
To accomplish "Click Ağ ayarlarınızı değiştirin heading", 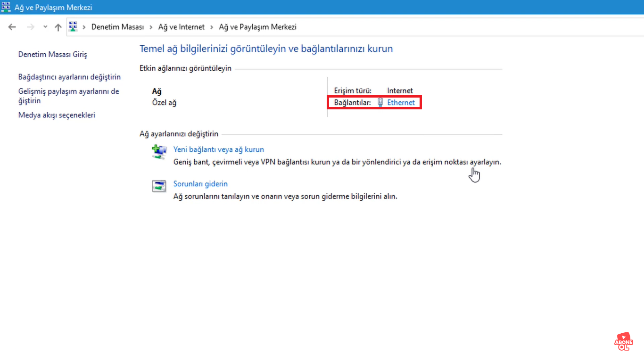I will (179, 134).
